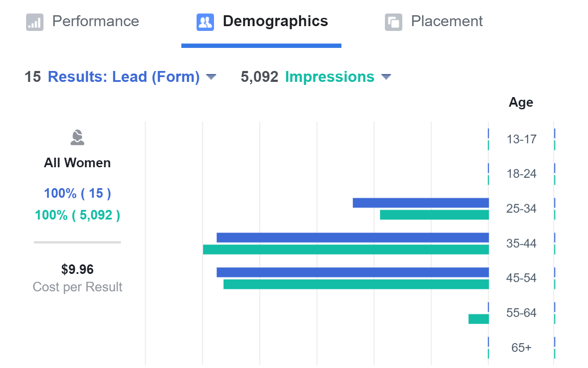This screenshot has width=588, height=368.
Task: Select the green 35-44 impressions bar
Action: [x=346, y=250]
